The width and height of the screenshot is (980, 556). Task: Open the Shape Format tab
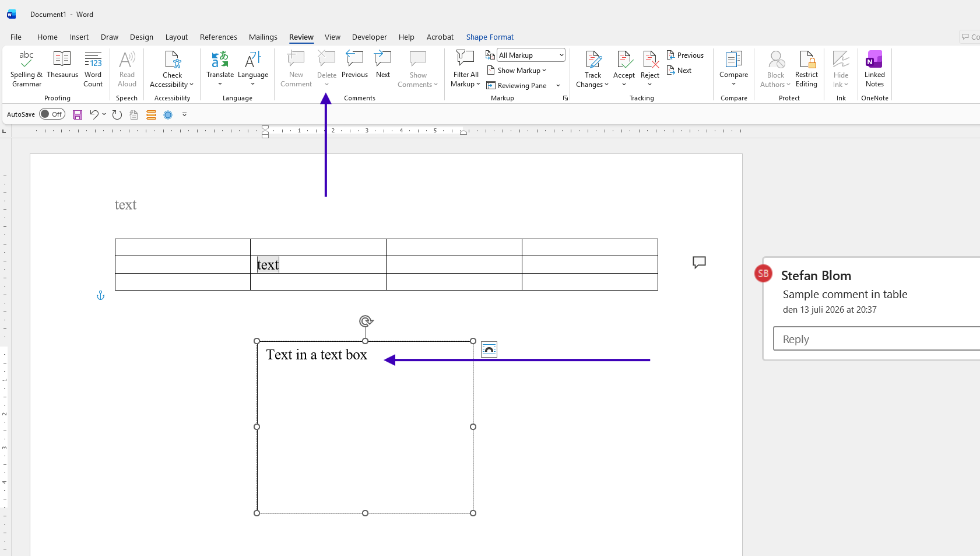(x=490, y=37)
